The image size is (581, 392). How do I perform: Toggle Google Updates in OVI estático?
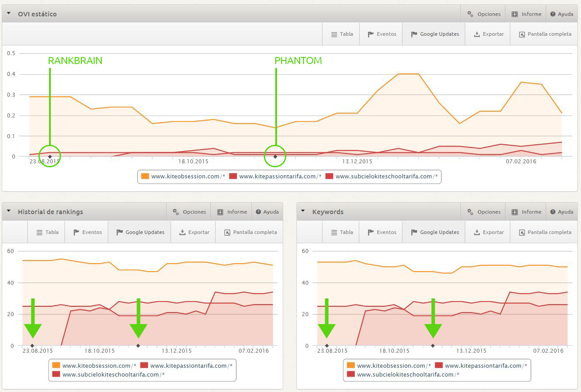coord(434,34)
